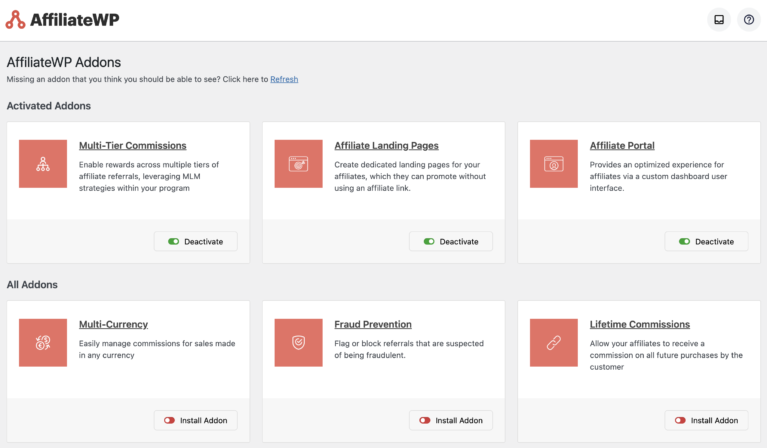Open the help question mark icon
Screen dimensions: 767x448
coord(748,20)
